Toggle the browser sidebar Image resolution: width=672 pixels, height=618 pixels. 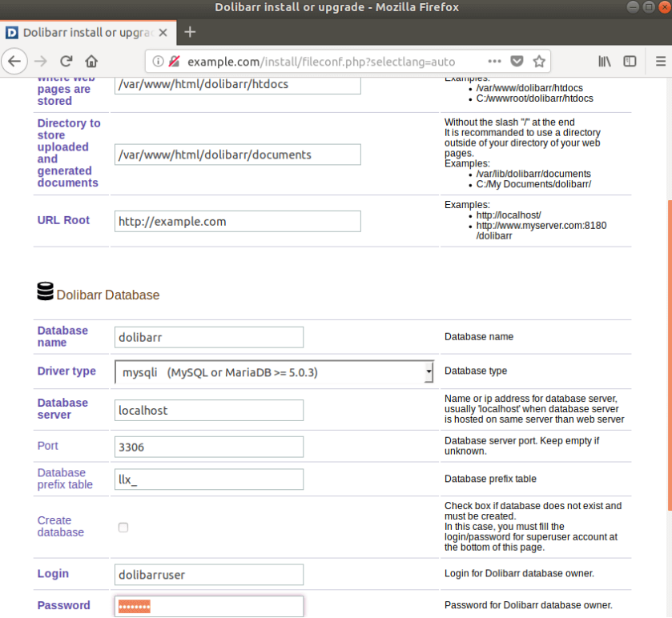630,61
